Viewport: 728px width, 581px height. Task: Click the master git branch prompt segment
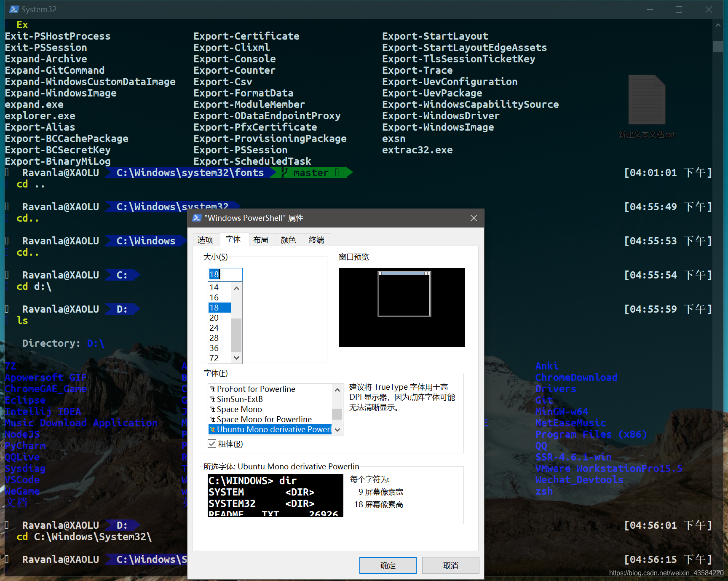pyautogui.click(x=311, y=173)
